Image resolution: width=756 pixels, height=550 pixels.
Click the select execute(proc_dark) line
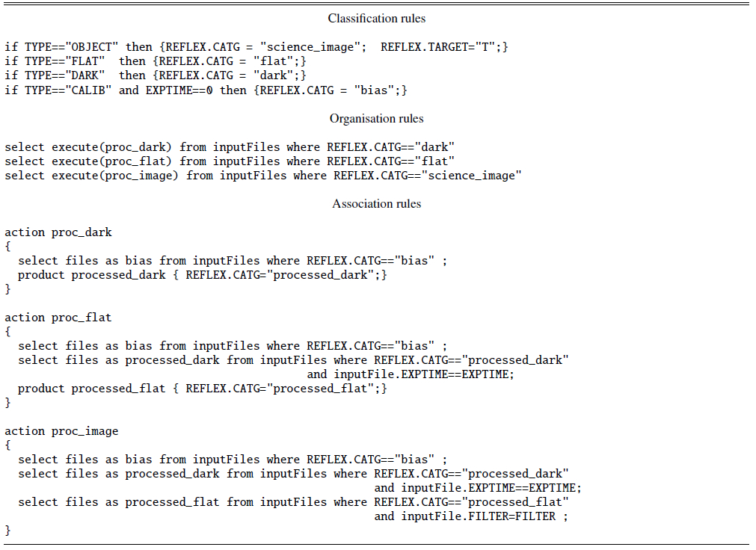coord(230,147)
